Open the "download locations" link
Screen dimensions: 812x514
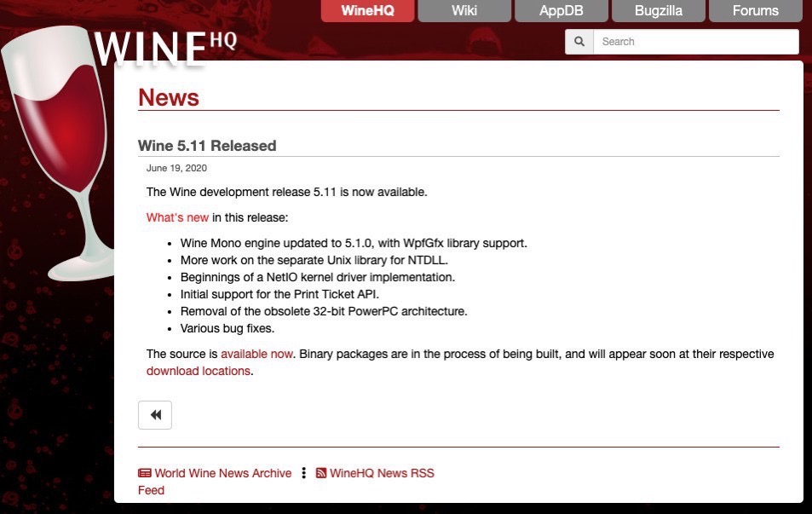(x=199, y=371)
